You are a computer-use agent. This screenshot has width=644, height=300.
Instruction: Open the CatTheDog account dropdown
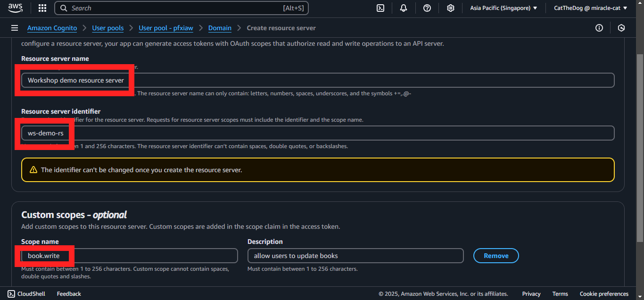click(x=591, y=8)
